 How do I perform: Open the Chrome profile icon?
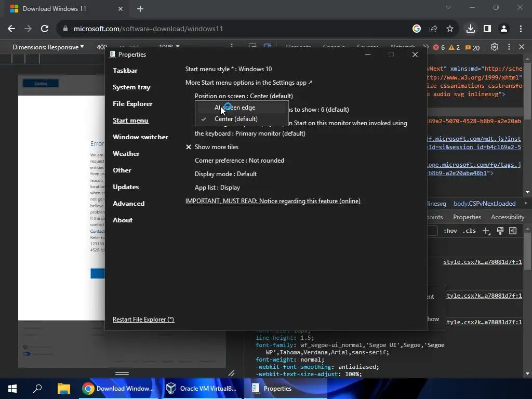(504, 29)
